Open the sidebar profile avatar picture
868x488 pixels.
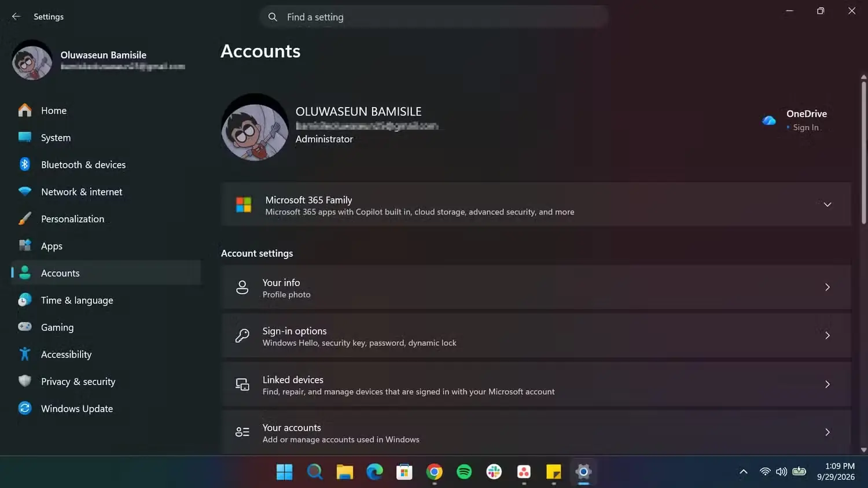[32, 60]
